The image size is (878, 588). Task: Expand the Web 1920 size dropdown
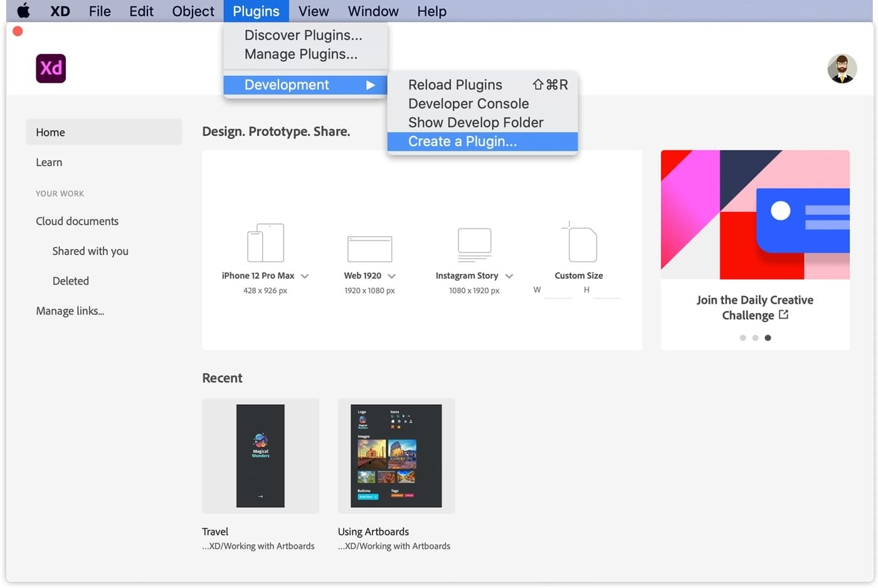392,276
